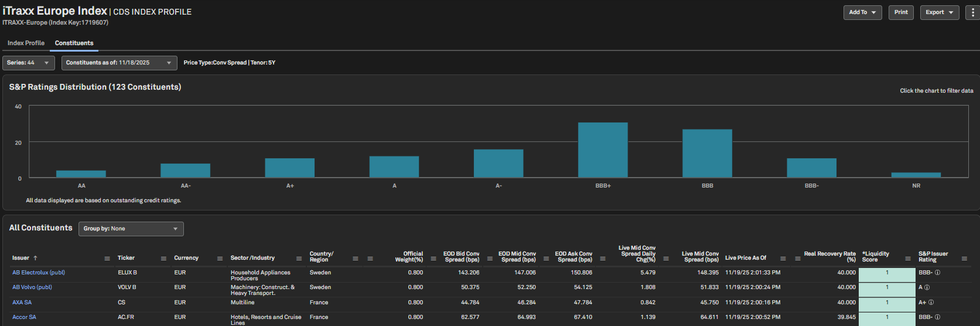The height and width of the screenshot is (326, 980).
Task: Open the AB Electrolux (publ) issuer link
Action: 39,273
